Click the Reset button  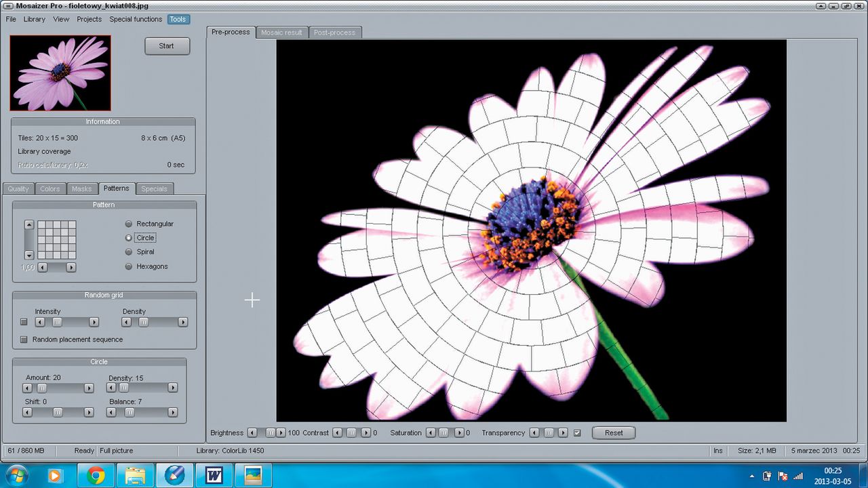click(x=614, y=432)
